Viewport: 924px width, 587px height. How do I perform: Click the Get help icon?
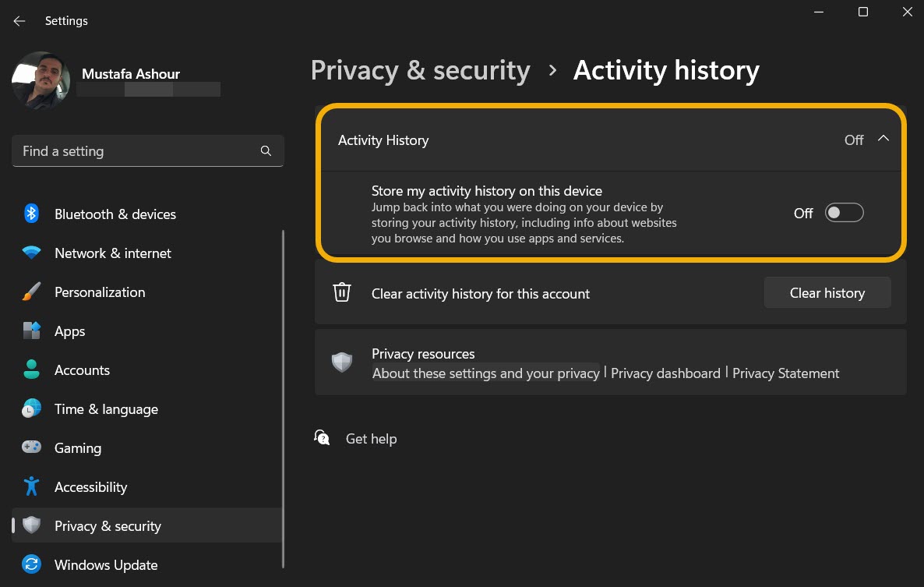322,437
